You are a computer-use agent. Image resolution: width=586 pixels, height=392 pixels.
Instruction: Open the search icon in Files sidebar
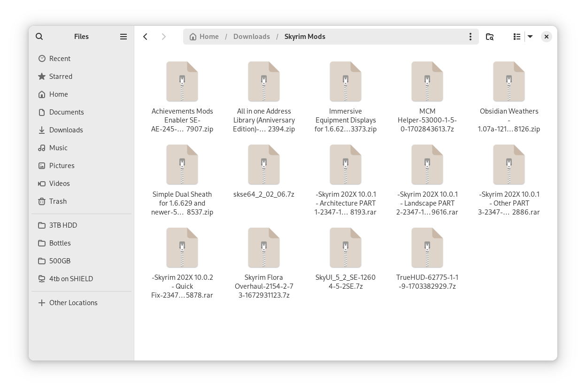click(39, 37)
